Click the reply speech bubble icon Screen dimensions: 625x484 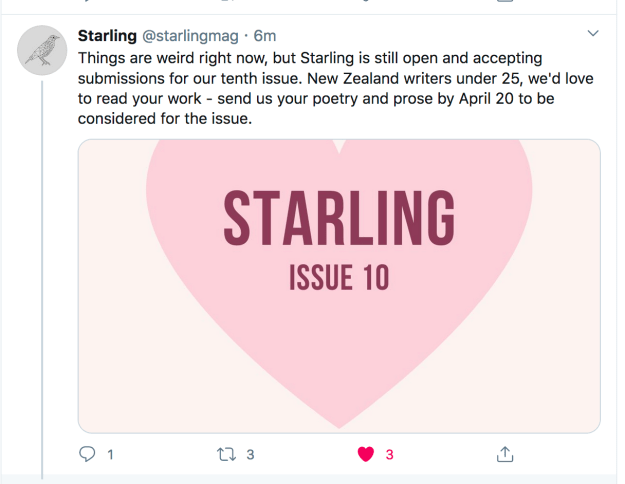(x=87, y=454)
